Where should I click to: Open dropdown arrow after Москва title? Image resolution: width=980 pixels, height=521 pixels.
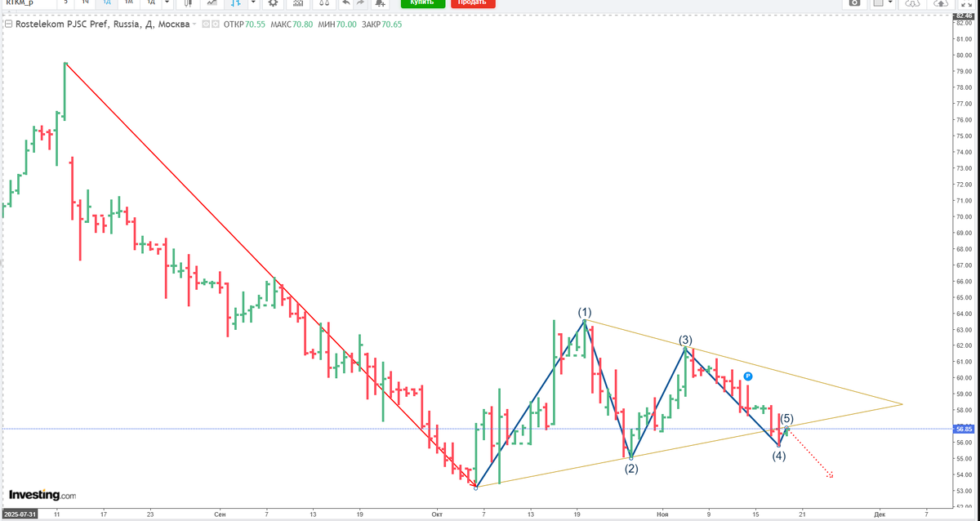click(194, 24)
